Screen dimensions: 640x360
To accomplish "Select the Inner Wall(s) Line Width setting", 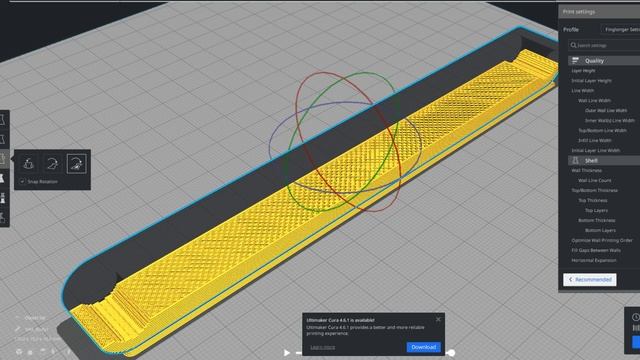I will click(610, 120).
